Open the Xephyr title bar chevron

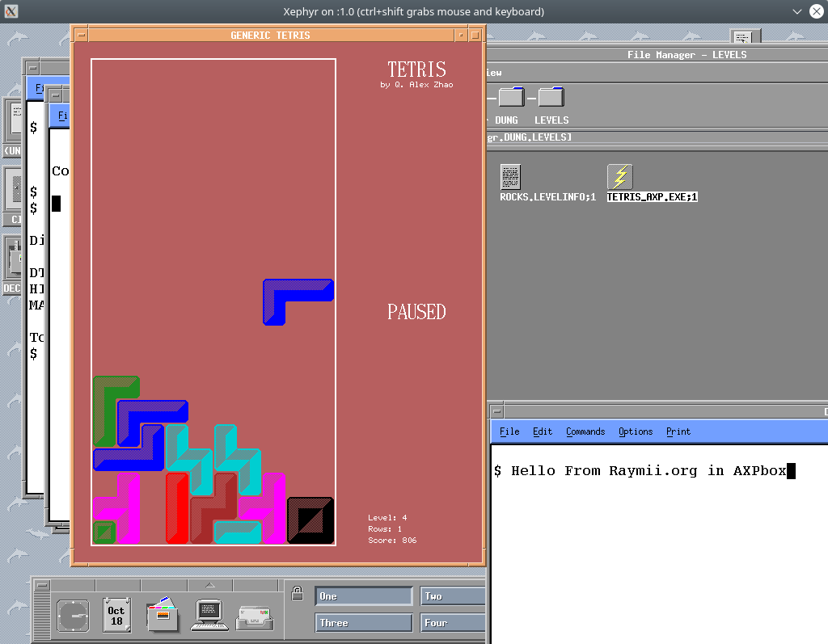click(x=797, y=11)
